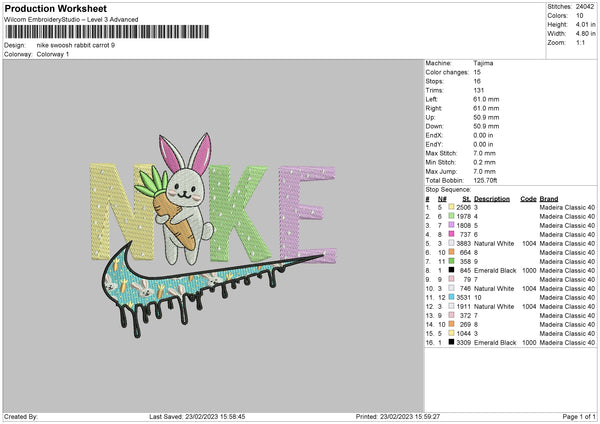
Task: Click the Stitches value 24042
Action: pos(585,7)
